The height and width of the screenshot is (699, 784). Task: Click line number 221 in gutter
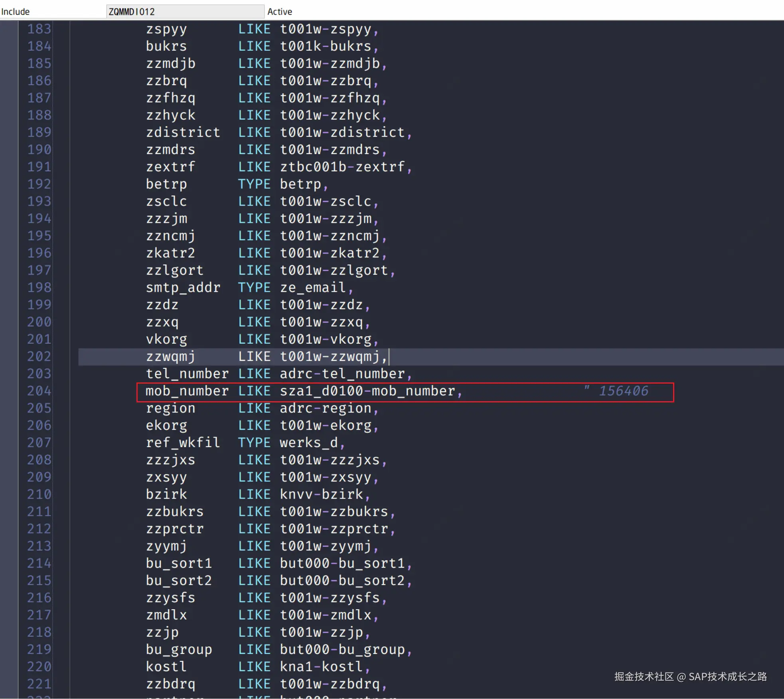(x=39, y=684)
